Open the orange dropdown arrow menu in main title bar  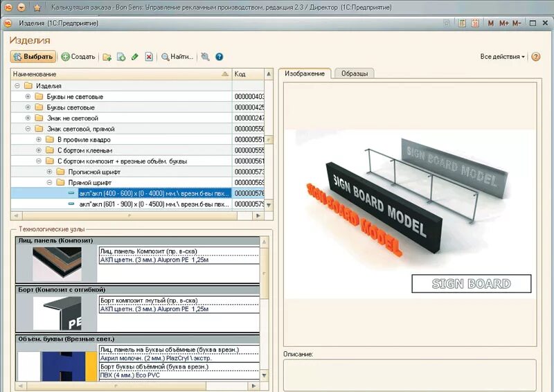pyautogui.click(x=21, y=7)
